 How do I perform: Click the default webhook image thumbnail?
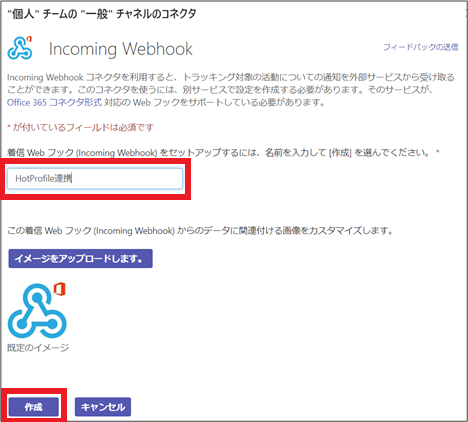point(37,311)
